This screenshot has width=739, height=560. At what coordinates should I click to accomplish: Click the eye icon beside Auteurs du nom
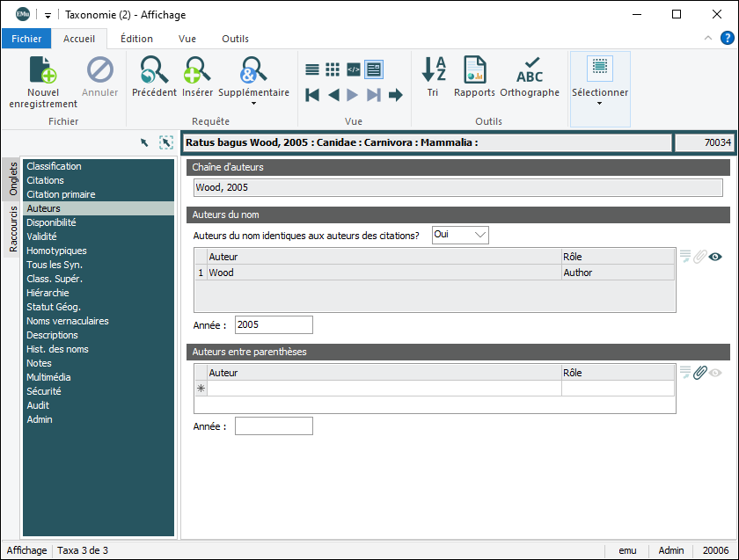point(715,257)
